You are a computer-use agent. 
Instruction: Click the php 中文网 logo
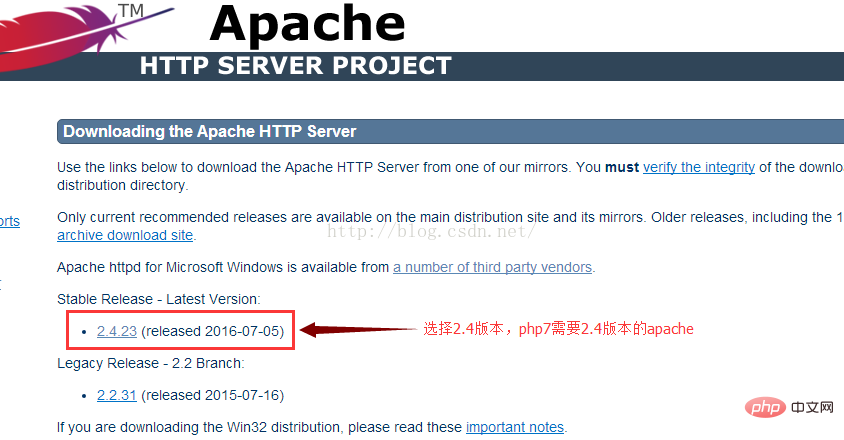(x=790, y=407)
